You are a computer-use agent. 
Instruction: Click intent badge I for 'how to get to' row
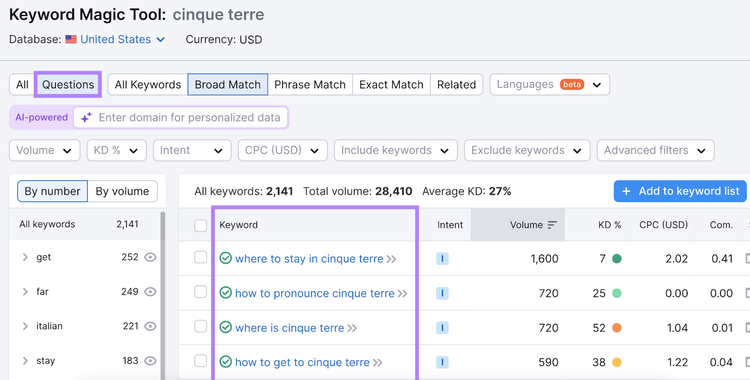click(442, 362)
